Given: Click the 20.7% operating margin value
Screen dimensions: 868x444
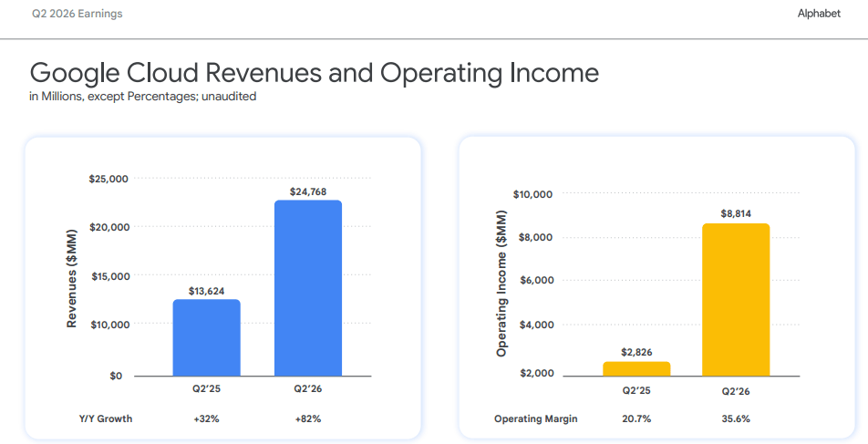Looking at the screenshot, I should click(x=636, y=418).
